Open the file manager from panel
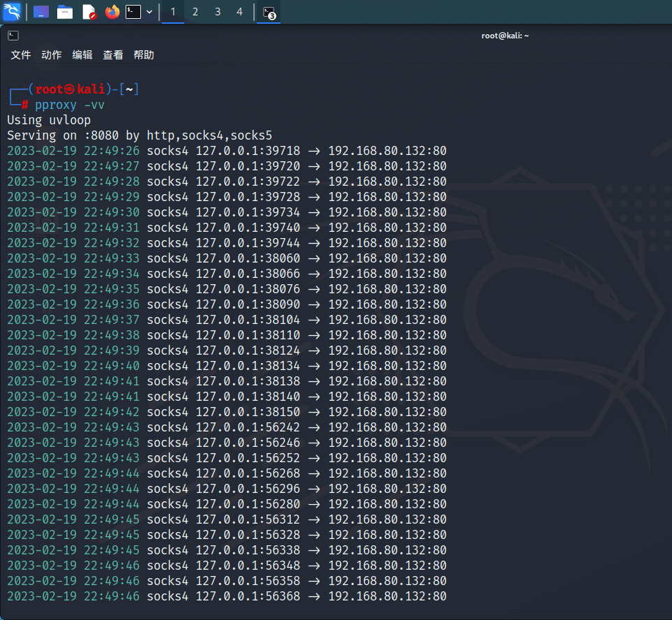The image size is (672, 620). (x=65, y=12)
